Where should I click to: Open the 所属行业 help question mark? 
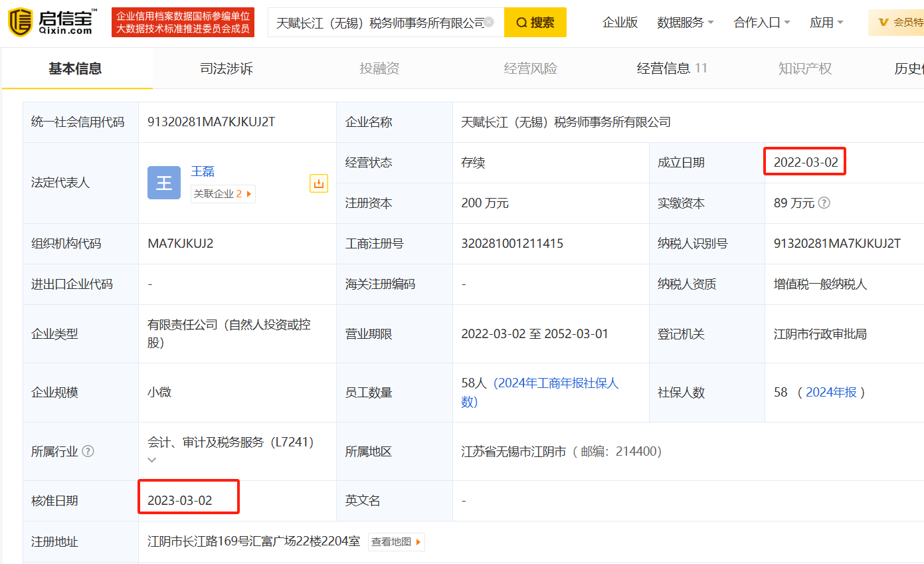pos(88,452)
